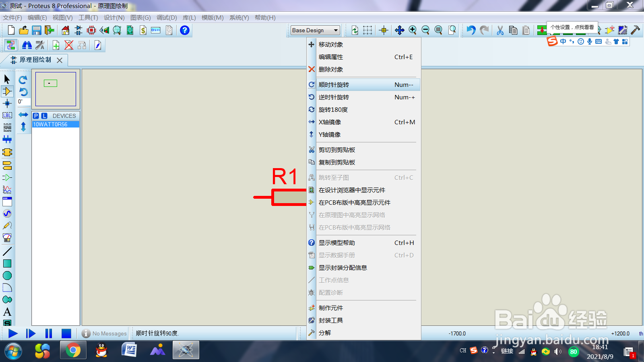Select the Subcircuit tool
The height and width of the screenshot is (362, 644).
(x=7, y=152)
